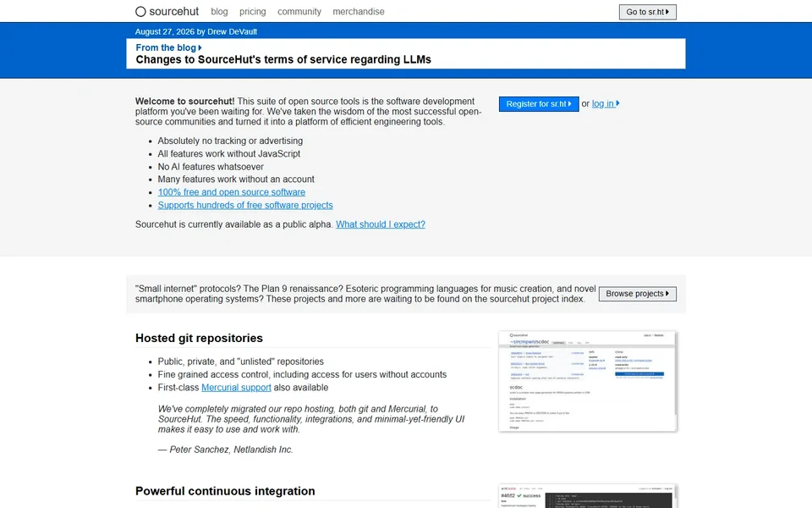Click 'No AI features whatsoever' bullet
This screenshot has height=508, width=812.
coord(211,167)
